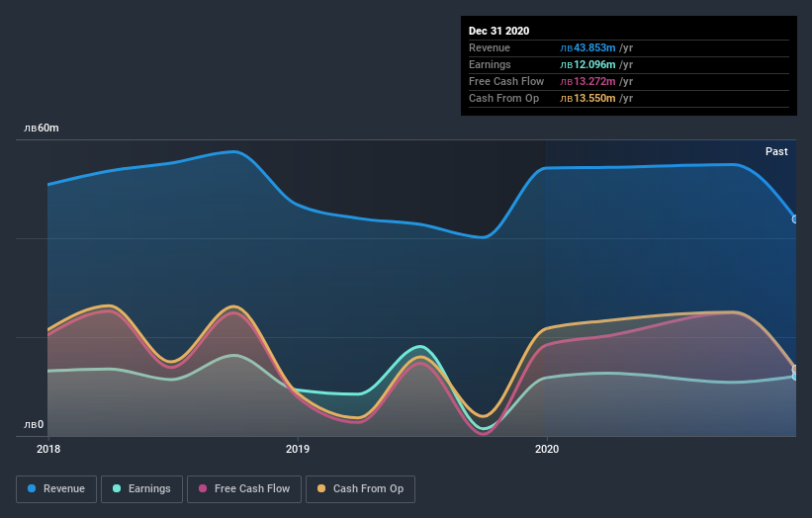The height and width of the screenshot is (518, 812).
Task: Click the Free Cash Flow label in tooltip
Action: [x=506, y=81]
